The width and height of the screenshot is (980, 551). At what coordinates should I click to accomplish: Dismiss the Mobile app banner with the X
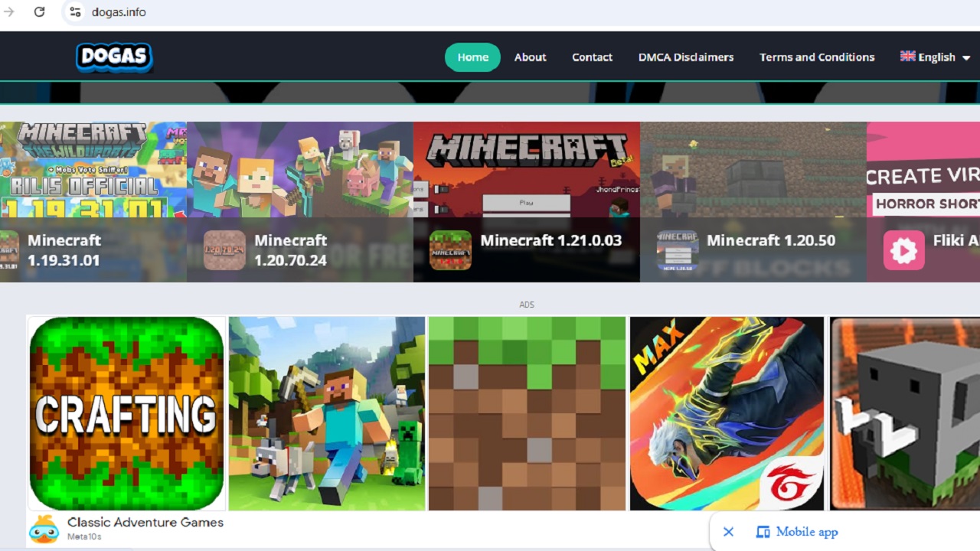(x=728, y=531)
